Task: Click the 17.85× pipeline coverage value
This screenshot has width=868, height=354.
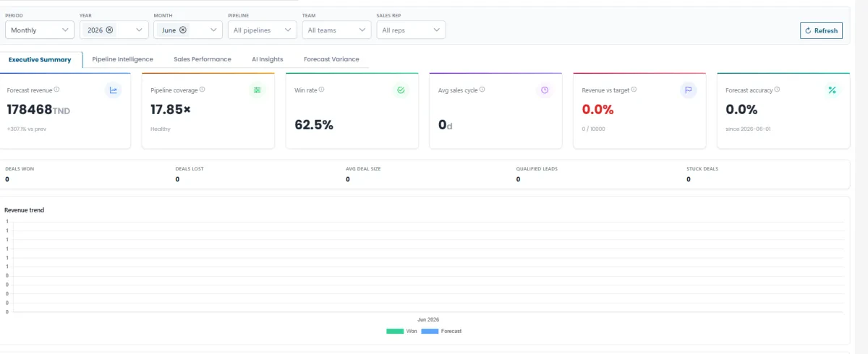Action: coord(171,110)
